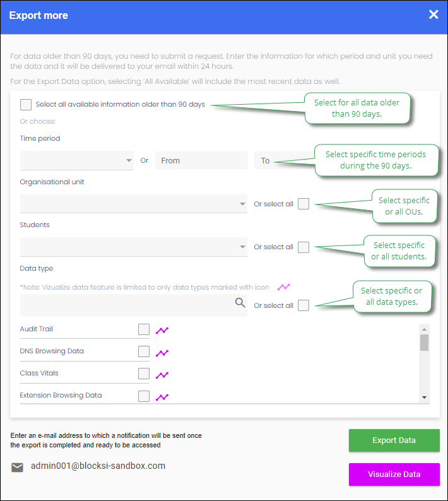Close the Export more dialog

click(x=433, y=15)
